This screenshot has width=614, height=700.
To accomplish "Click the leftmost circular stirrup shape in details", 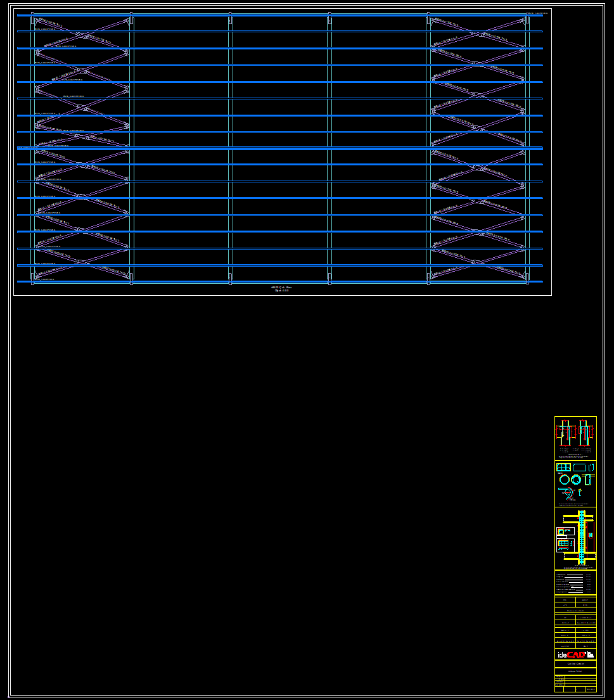I will coord(564,480).
